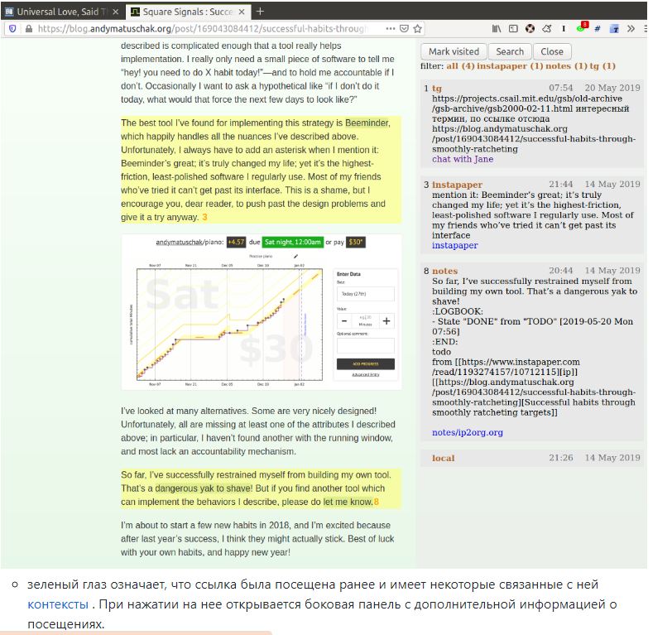Click the pencil edit icon above graph

295,257
